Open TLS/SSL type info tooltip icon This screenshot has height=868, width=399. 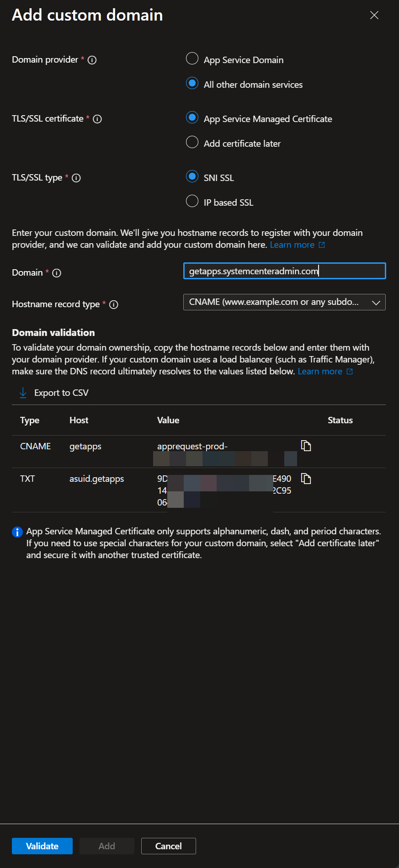click(76, 178)
